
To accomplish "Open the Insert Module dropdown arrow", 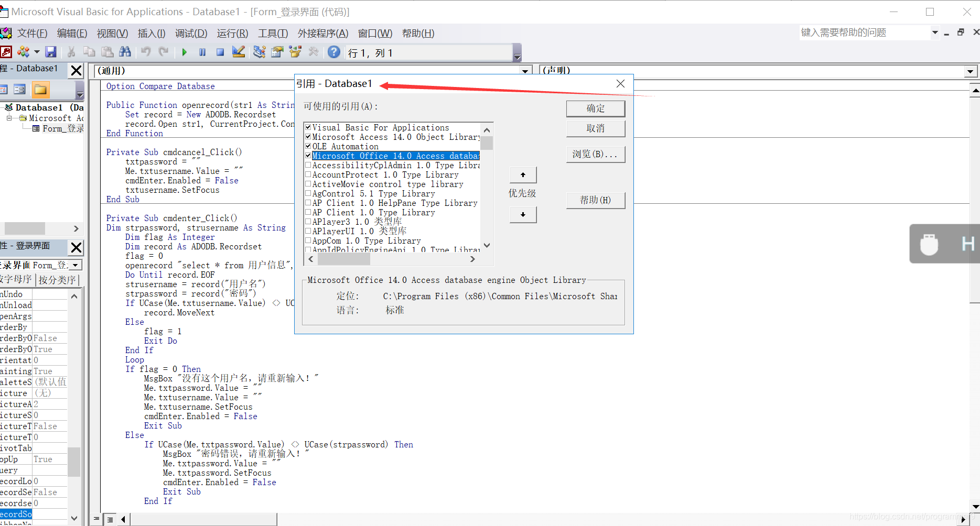I will pos(37,52).
